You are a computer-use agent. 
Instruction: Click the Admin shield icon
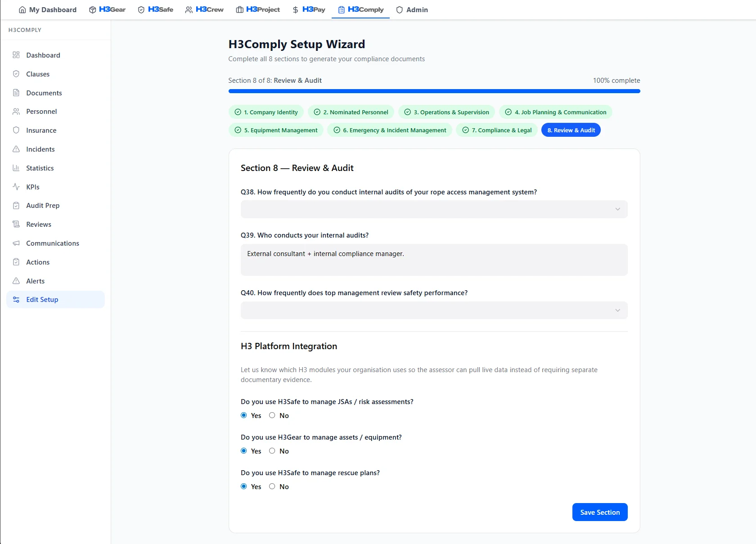[x=399, y=9]
